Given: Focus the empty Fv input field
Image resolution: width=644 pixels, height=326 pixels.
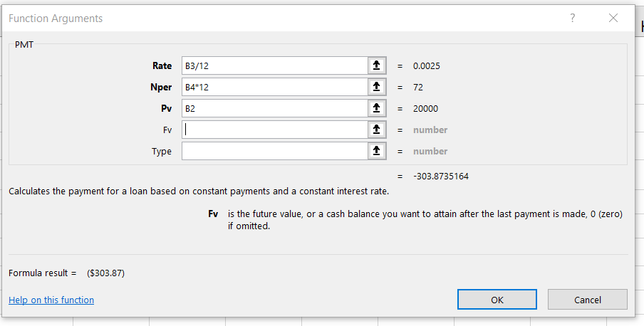Looking at the screenshot, I should click(x=275, y=130).
